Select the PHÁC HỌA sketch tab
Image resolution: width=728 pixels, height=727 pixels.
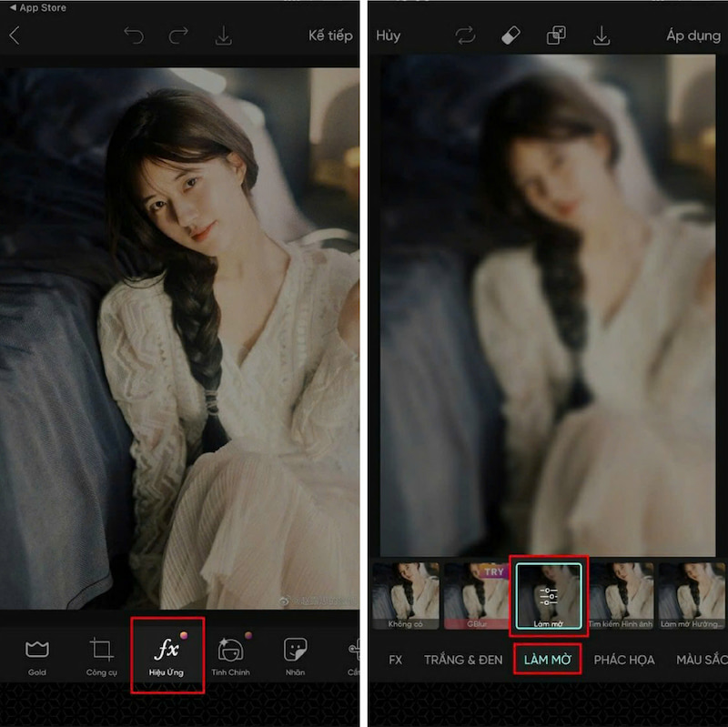pos(624,661)
